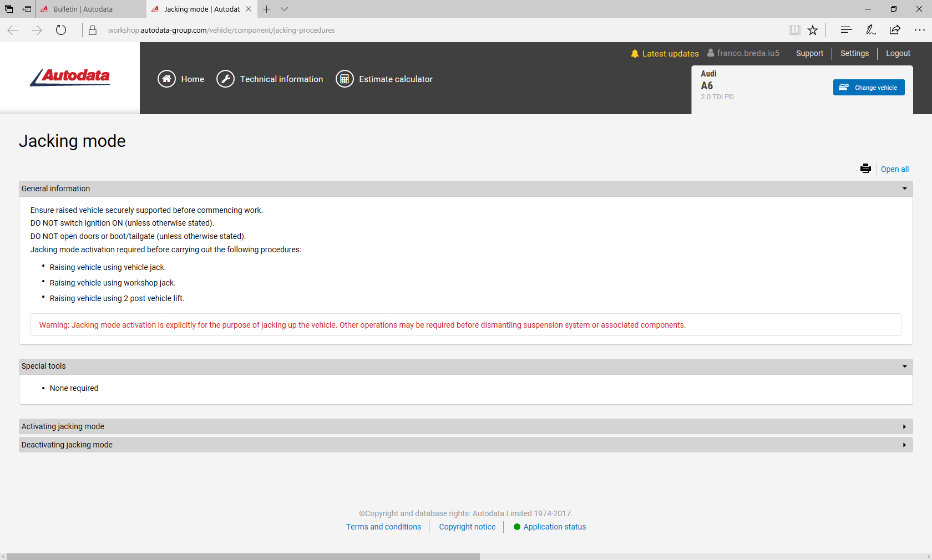932x560 pixels.
Task: Open Technical information wrench icon
Action: click(x=225, y=79)
